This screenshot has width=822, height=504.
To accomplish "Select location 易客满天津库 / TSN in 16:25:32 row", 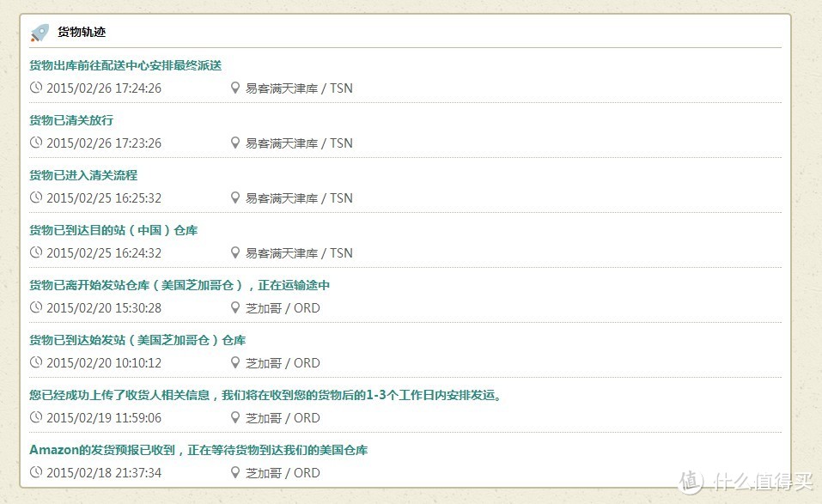I will (299, 198).
